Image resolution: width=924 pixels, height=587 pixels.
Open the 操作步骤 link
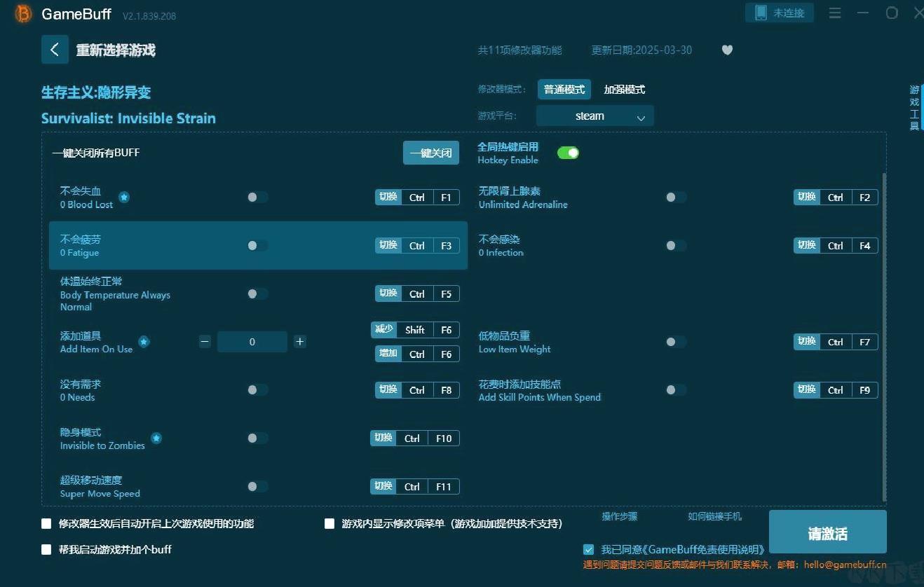click(x=620, y=516)
